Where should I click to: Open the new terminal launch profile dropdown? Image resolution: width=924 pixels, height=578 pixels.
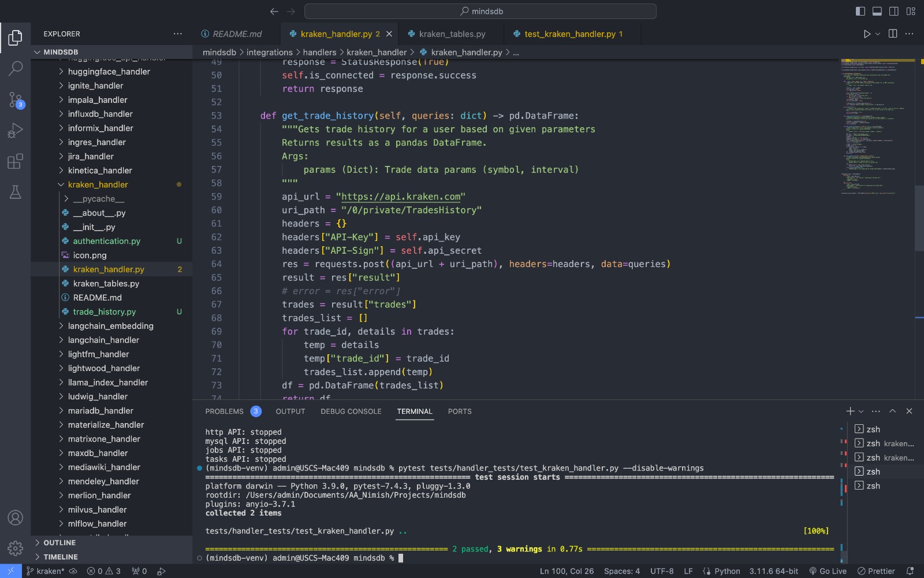point(861,412)
